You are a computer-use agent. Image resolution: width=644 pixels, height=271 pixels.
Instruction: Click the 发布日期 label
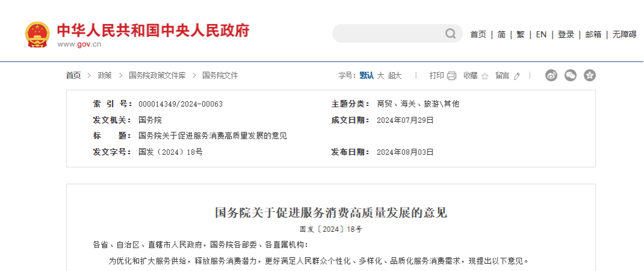pos(351,152)
